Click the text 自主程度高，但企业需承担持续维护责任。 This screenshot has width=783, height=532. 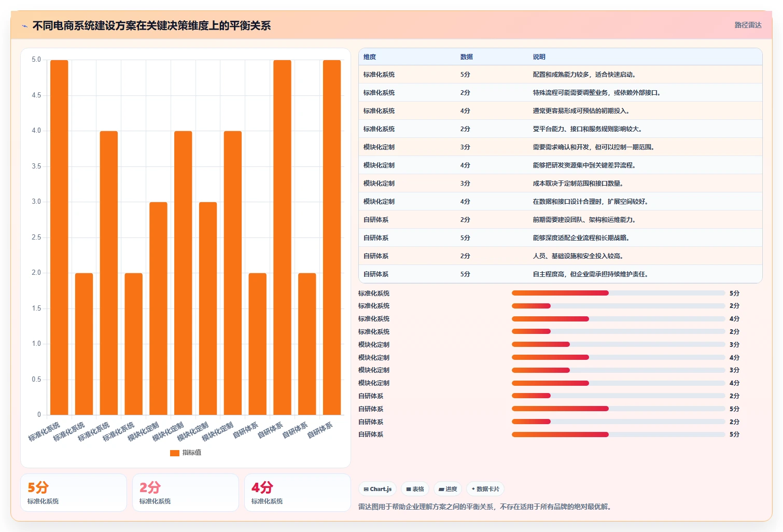(591, 274)
